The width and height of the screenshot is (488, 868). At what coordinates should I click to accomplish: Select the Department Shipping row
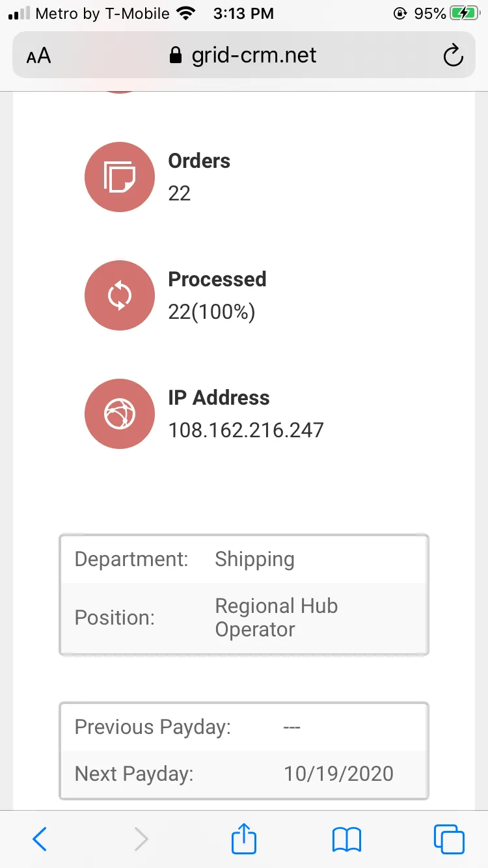(x=244, y=560)
